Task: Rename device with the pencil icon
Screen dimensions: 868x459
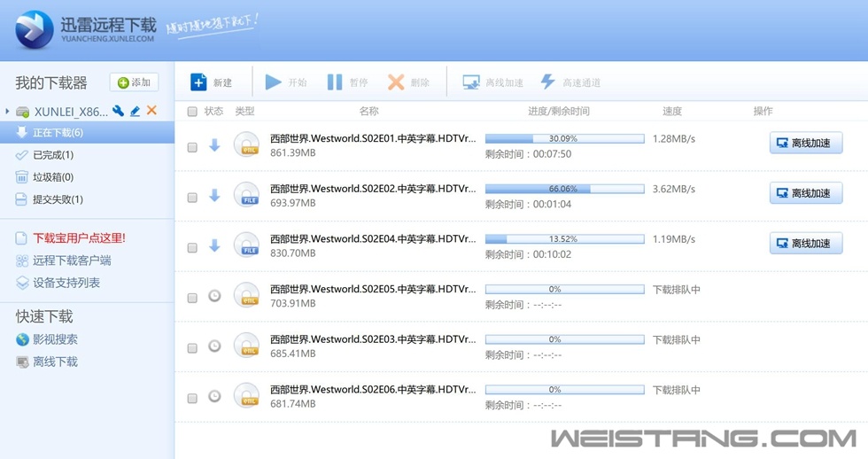Action: coord(135,112)
